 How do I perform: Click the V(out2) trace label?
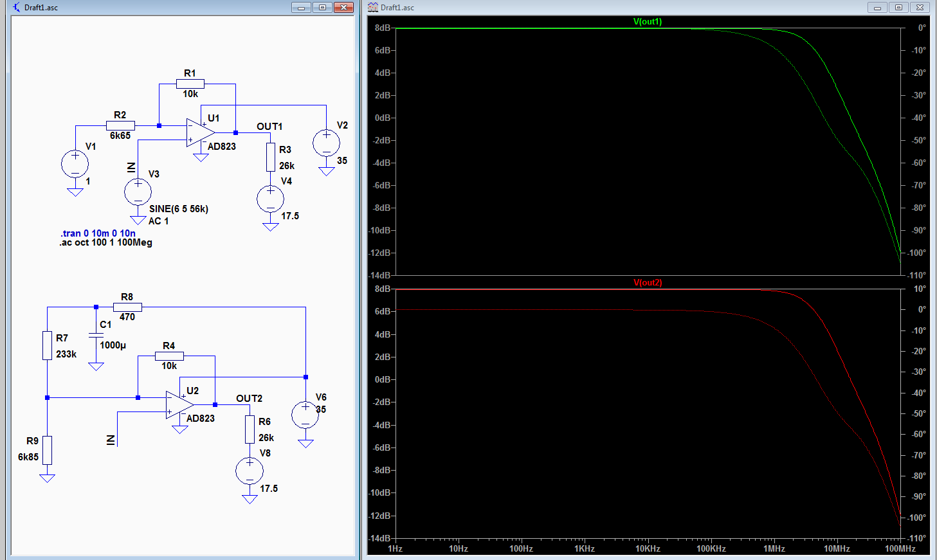point(648,282)
